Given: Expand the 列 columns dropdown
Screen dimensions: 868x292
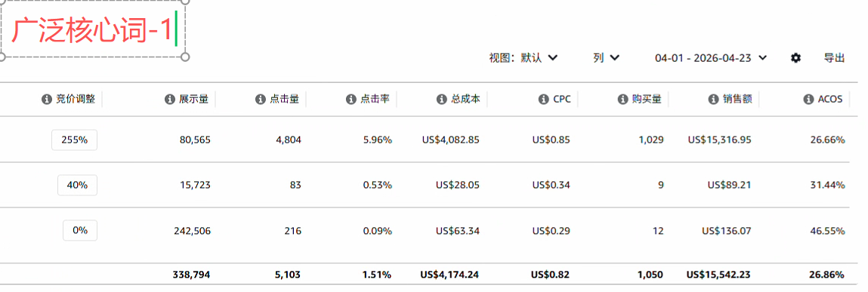Looking at the screenshot, I should click(606, 58).
